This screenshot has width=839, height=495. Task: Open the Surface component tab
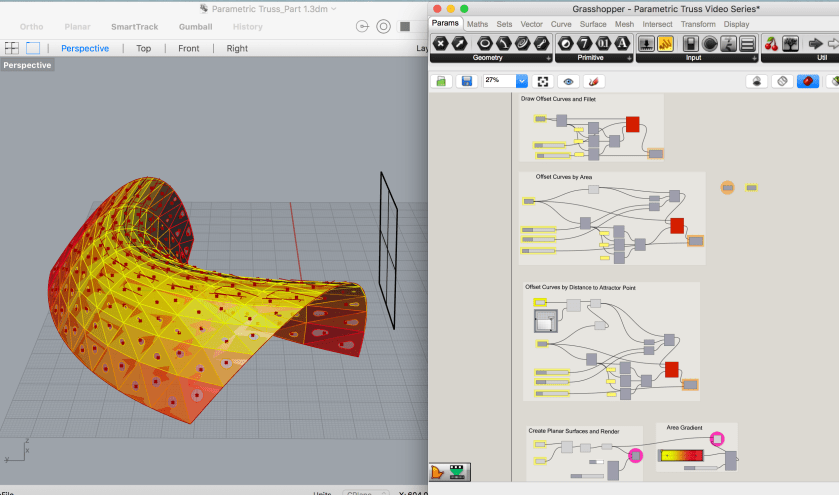(x=593, y=23)
